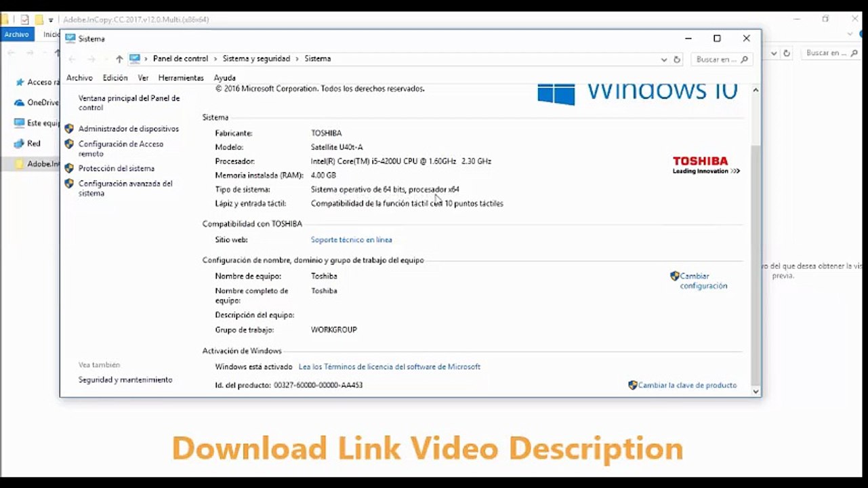
Task: Open the blue Archivo tab in Explorer
Action: click(x=17, y=35)
